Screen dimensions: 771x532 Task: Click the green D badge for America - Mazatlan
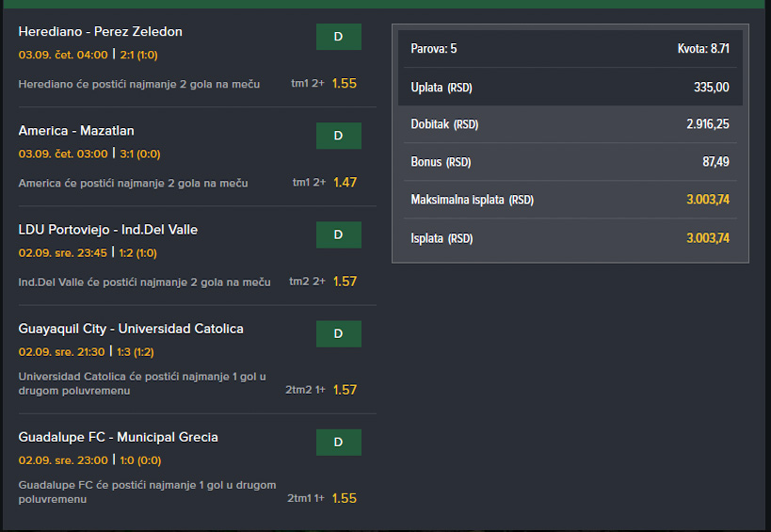click(x=338, y=136)
